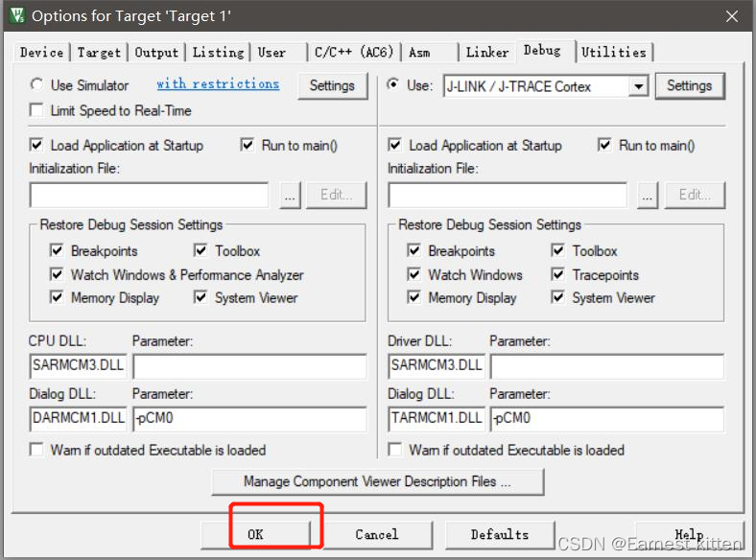Toggle simulator Run to main() checkbox

[x=248, y=145]
